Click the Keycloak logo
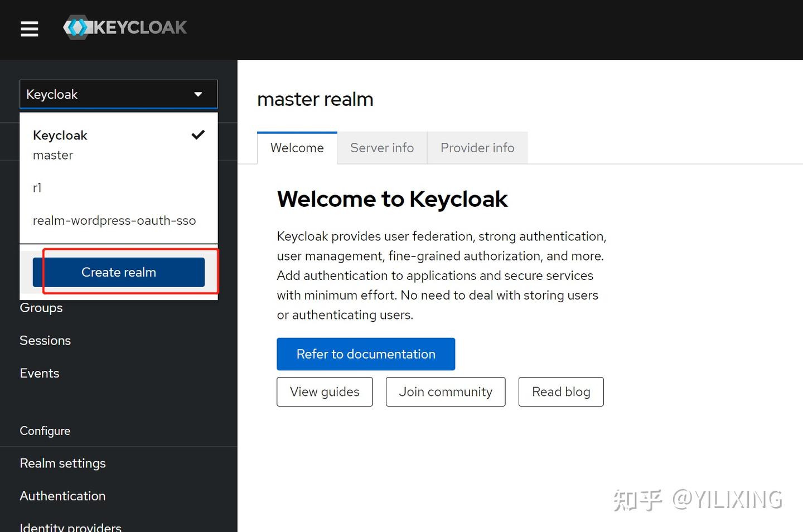Image resolution: width=803 pixels, height=532 pixels. tap(124, 27)
